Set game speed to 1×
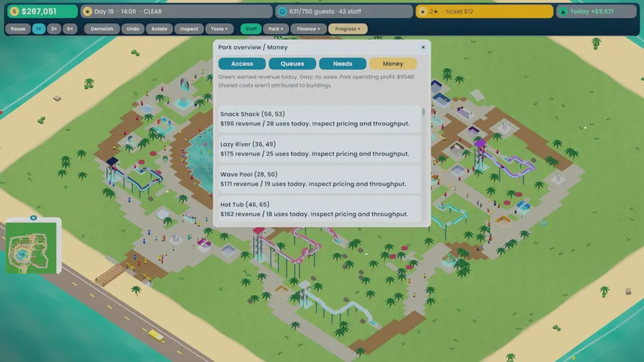644x362 pixels. pos(39,28)
